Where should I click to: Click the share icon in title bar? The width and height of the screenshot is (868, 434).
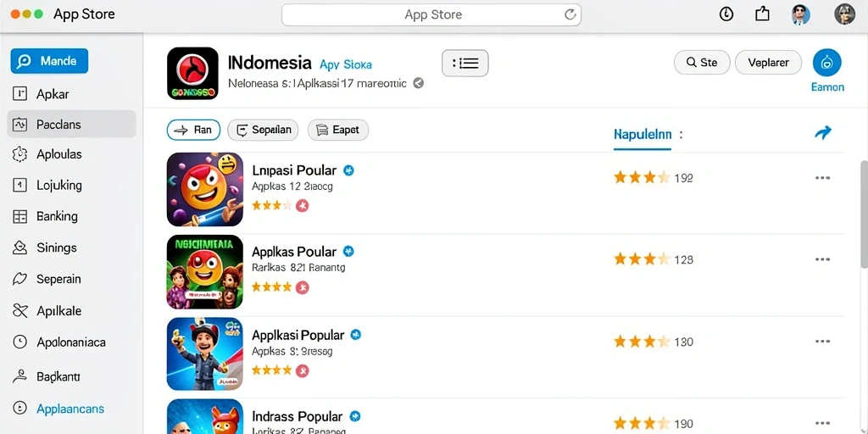point(762,14)
